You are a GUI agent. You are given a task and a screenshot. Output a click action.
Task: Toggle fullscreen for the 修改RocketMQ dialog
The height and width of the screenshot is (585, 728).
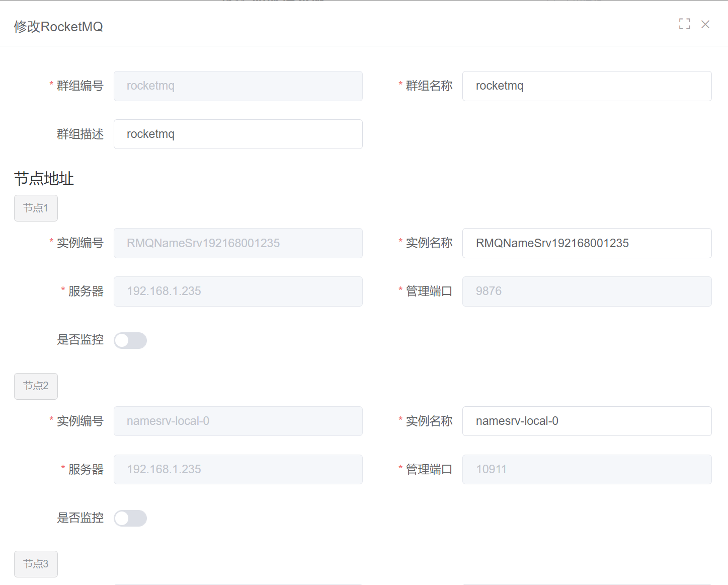(x=684, y=24)
